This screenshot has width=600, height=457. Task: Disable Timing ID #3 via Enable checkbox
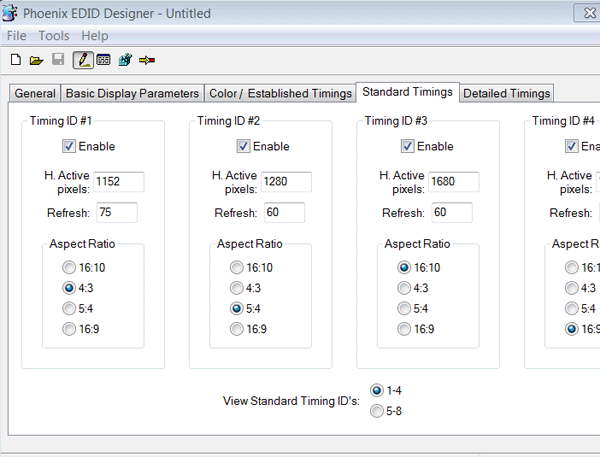point(408,146)
